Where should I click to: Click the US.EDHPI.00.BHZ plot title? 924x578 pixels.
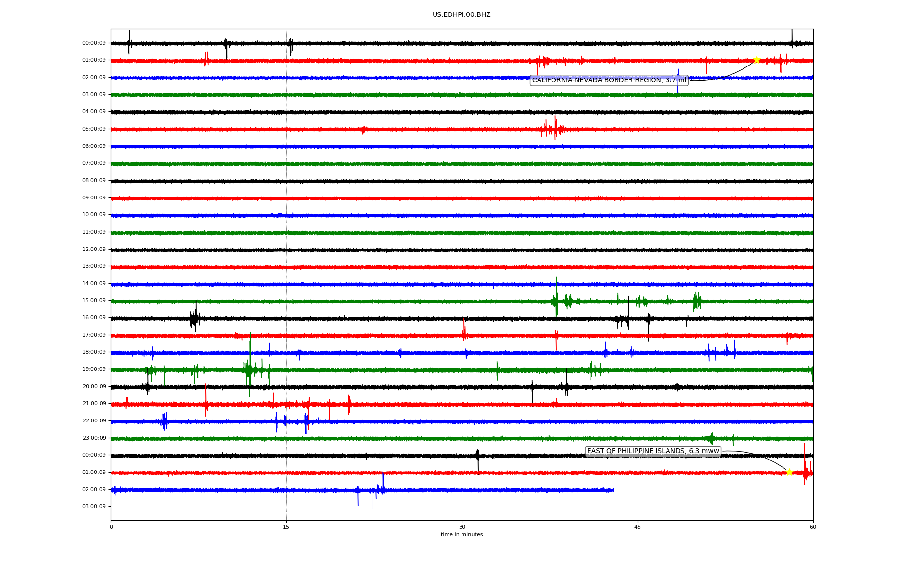click(x=462, y=15)
